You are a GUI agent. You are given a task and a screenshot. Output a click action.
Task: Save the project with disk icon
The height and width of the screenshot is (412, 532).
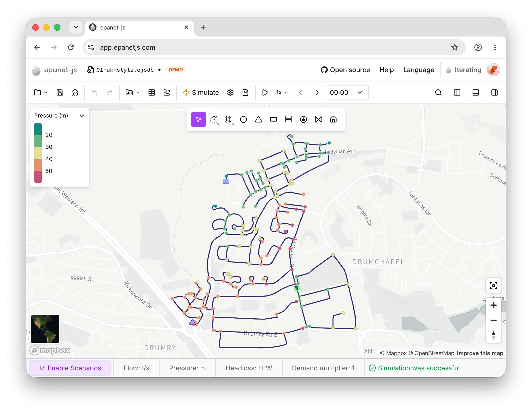pos(60,92)
